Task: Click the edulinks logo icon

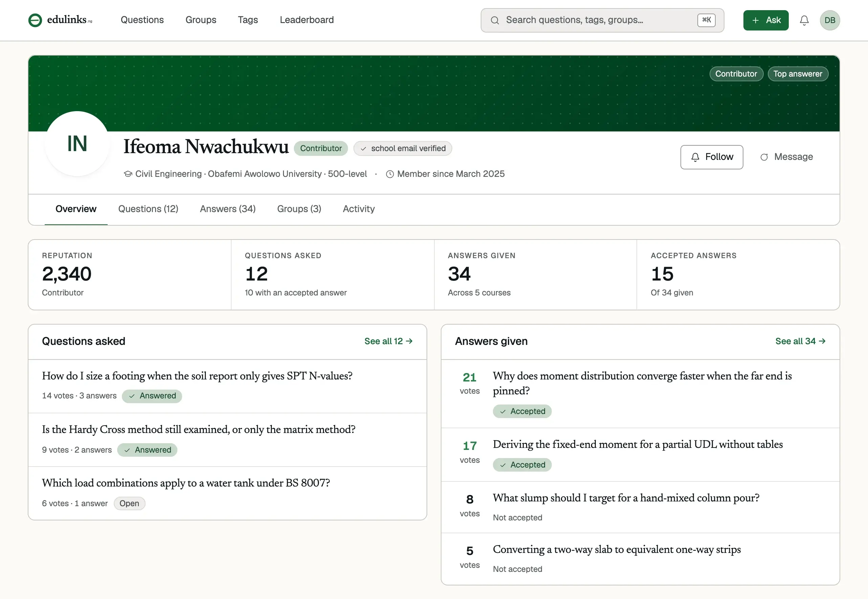Action: point(35,20)
